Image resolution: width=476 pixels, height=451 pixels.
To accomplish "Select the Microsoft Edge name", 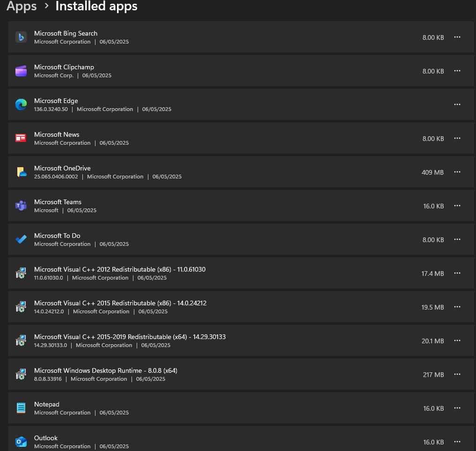I will (x=56, y=101).
